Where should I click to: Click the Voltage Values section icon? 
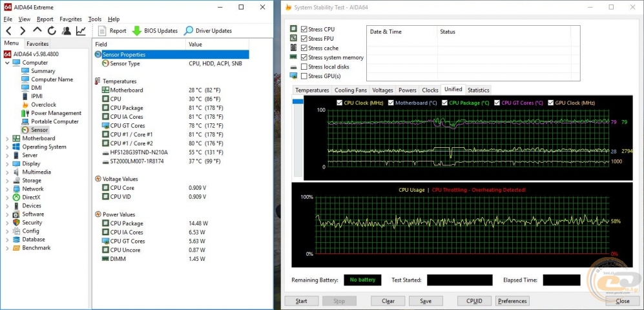[98, 179]
